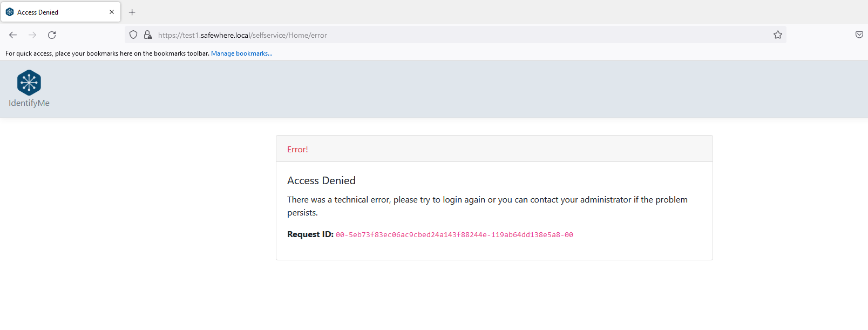The height and width of the screenshot is (330, 868).
Task: Open the tracking protection shield icon
Action: (133, 35)
